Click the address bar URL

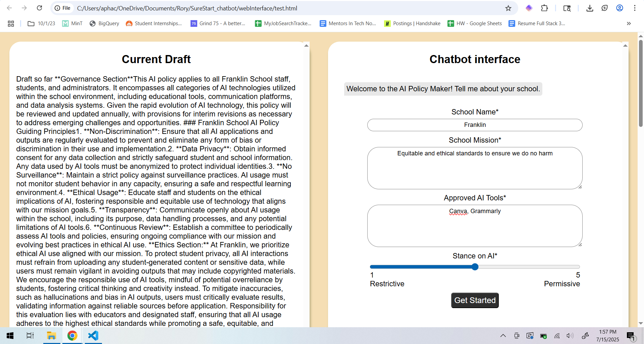[187, 8]
